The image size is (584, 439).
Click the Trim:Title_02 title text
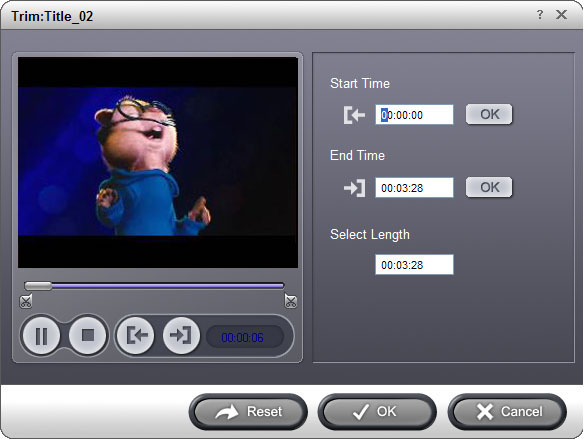coord(52,16)
